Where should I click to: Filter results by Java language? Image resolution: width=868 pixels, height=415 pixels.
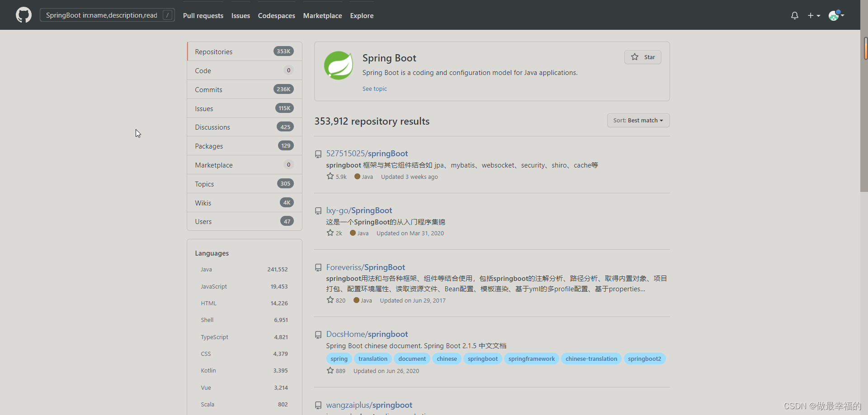(244, 269)
